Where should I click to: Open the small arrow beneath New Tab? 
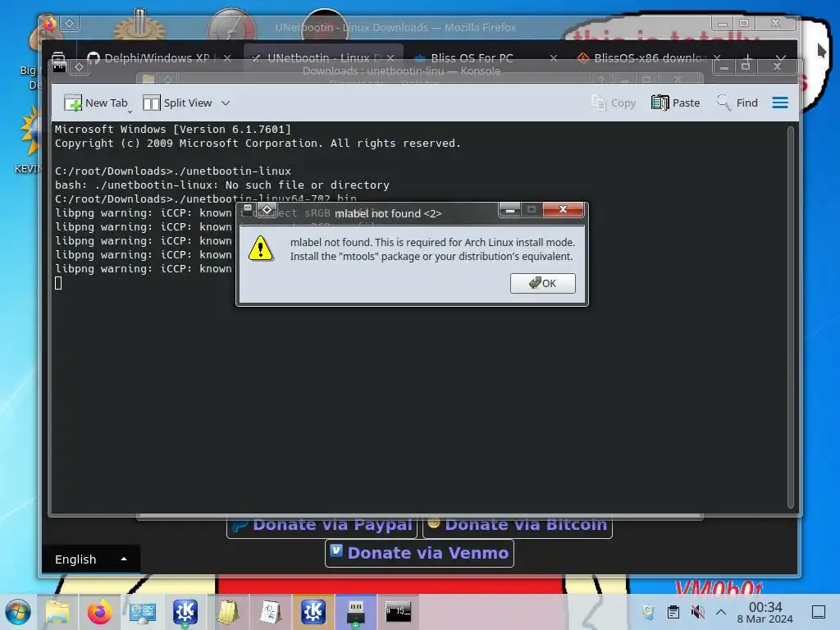[x=130, y=112]
